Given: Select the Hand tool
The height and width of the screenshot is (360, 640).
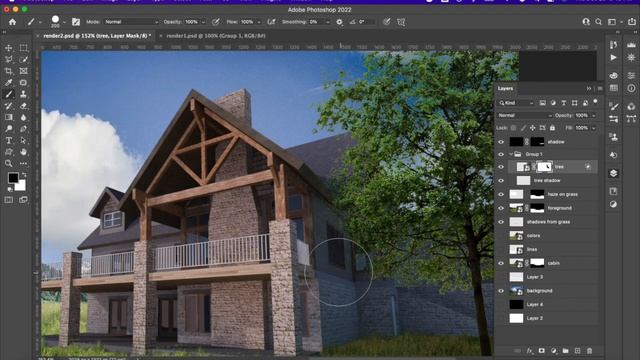Looking at the screenshot, I should pyautogui.click(x=24, y=152).
